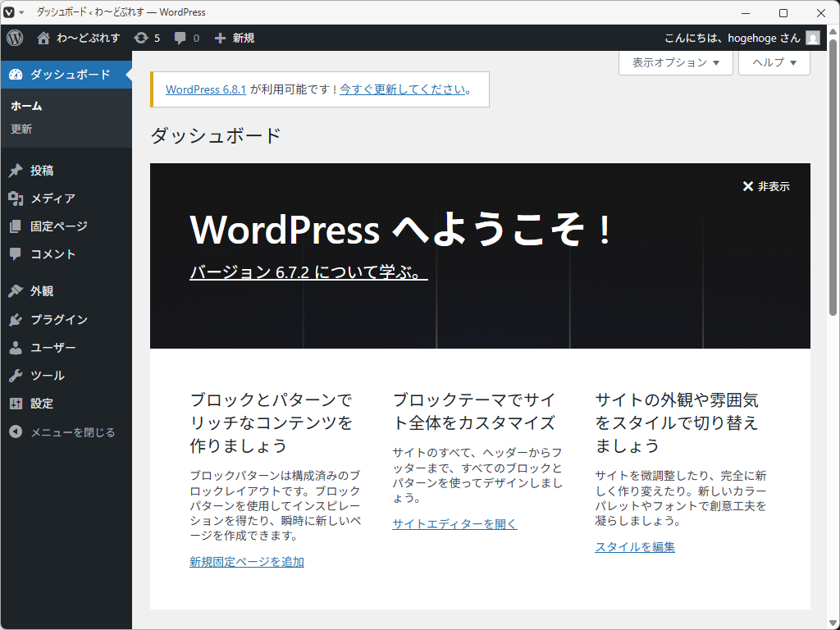Click the WordPress logo in admin bar
Viewport: 840px width, 630px height.
click(x=15, y=38)
